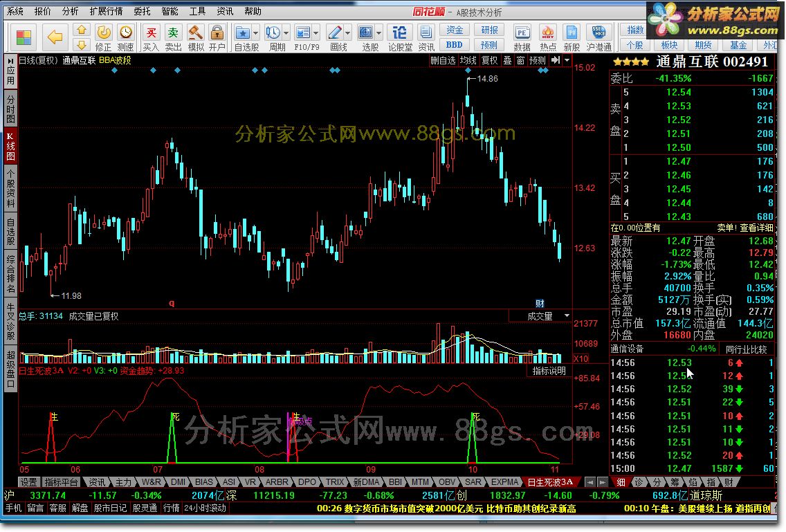Click the 指数 toolbar button
The width and height of the screenshot is (786, 532).
point(635,30)
